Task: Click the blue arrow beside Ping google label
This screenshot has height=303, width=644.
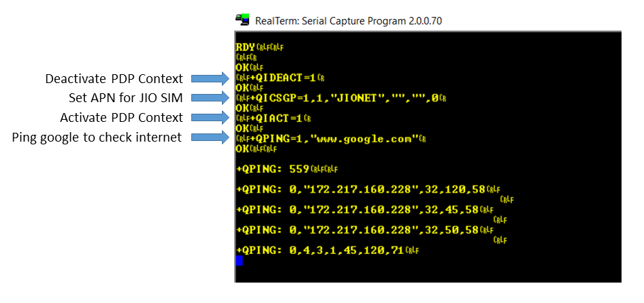Action: (x=209, y=138)
